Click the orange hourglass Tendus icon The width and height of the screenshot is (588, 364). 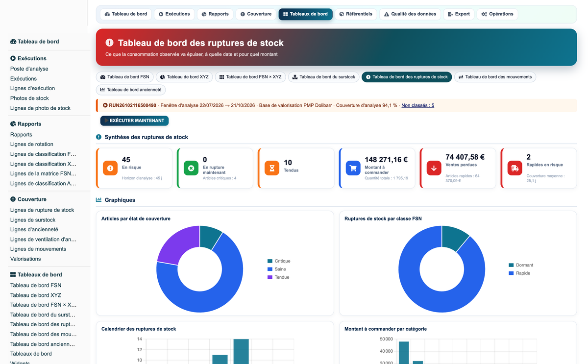(x=271, y=168)
